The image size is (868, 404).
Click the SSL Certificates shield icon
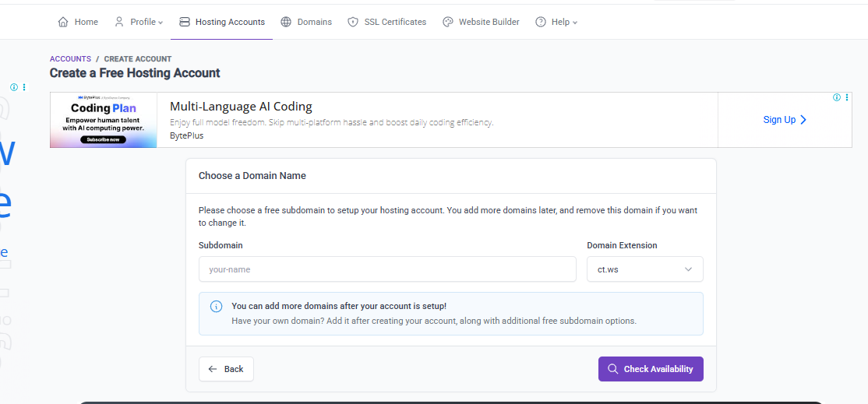353,22
